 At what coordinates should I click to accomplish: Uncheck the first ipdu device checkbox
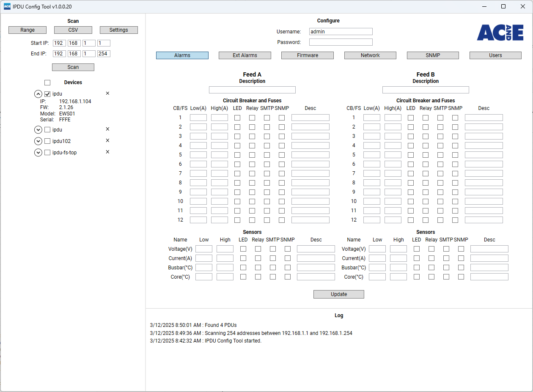coord(47,94)
